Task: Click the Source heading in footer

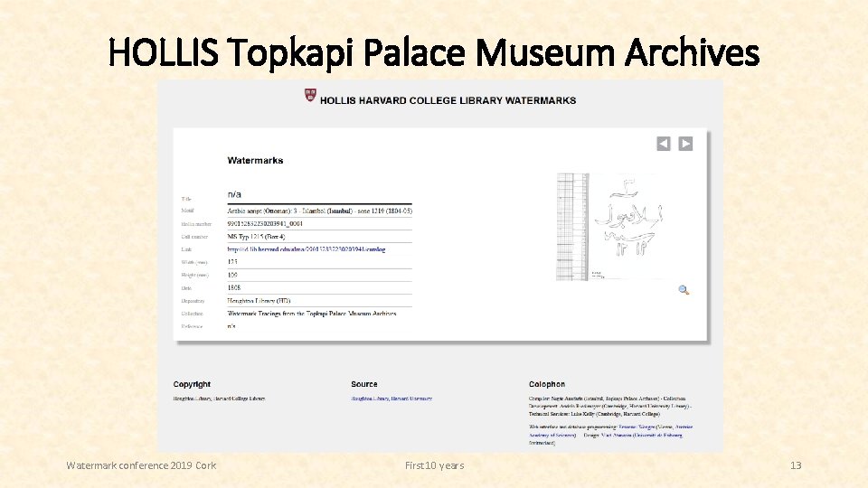Action: [364, 384]
